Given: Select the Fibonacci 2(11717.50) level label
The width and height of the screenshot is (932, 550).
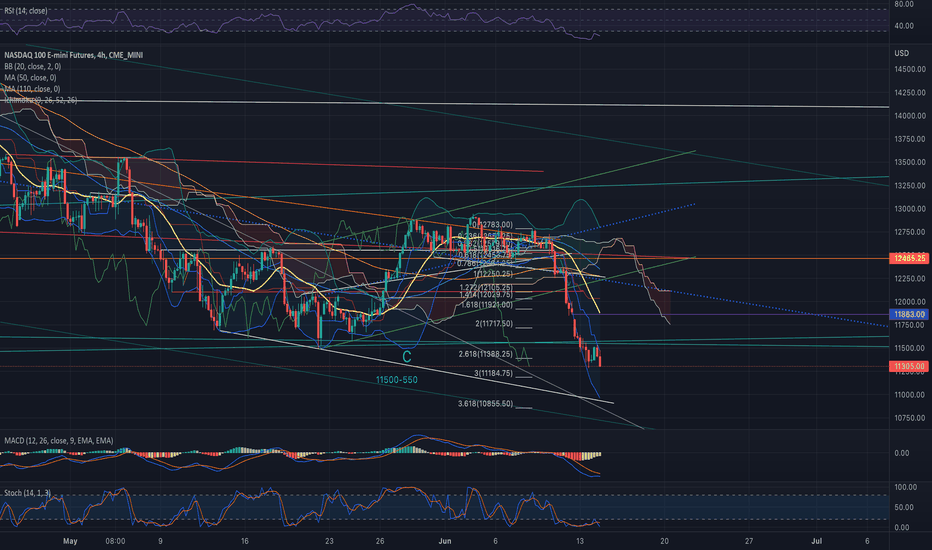Looking at the screenshot, I should pos(493,324).
